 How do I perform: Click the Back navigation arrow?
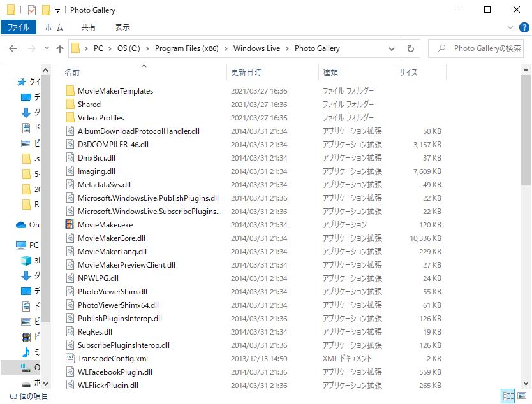pos(13,49)
